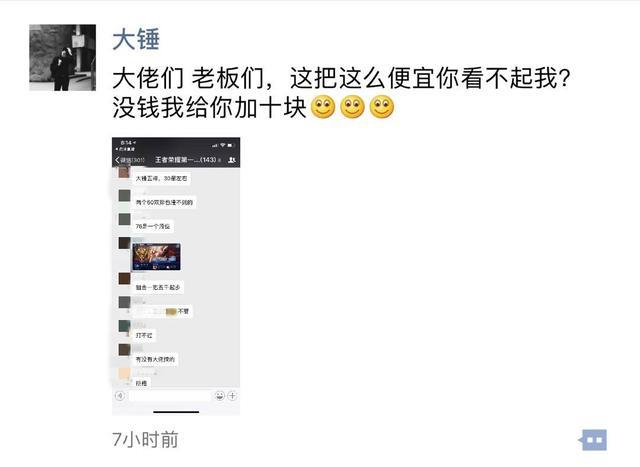This screenshot has height=467, width=640.
Task: Open group members icon in chat header
Action: [231, 160]
